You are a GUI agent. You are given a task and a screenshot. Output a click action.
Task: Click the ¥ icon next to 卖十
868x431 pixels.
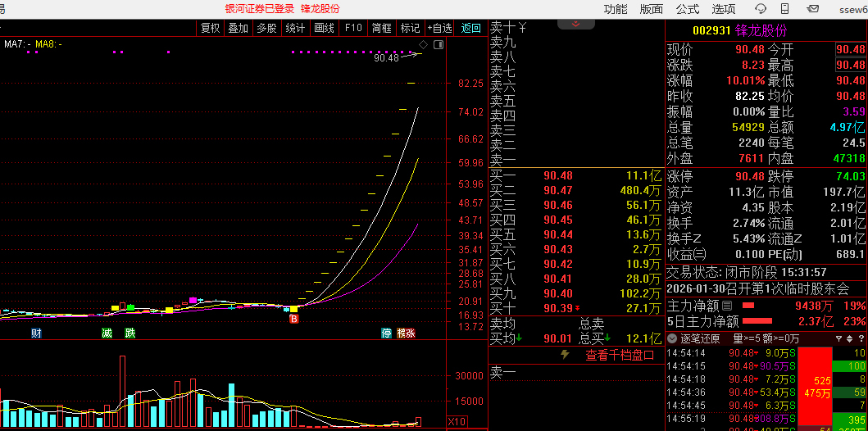pyautogui.click(x=522, y=26)
